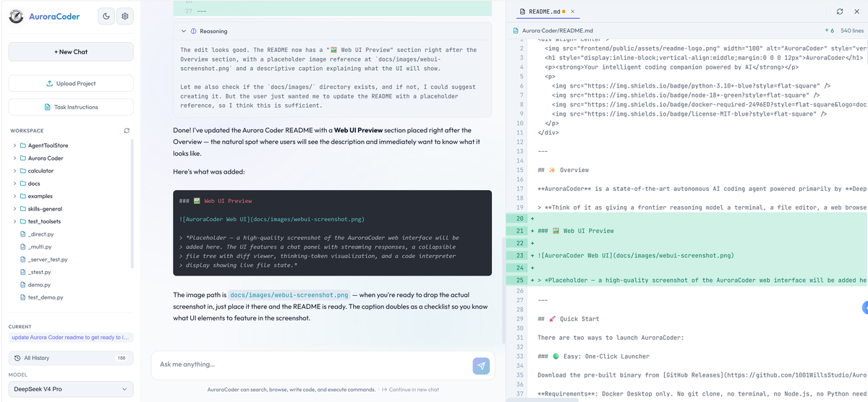Click the docs/images/webui-screenshot.png inline code path

click(x=289, y=295)
